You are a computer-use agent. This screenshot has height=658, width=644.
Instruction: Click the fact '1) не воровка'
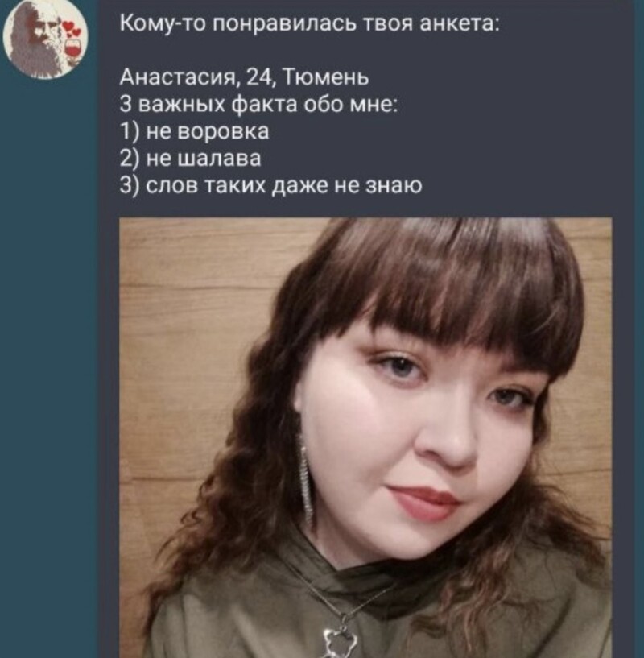[194, 131]
